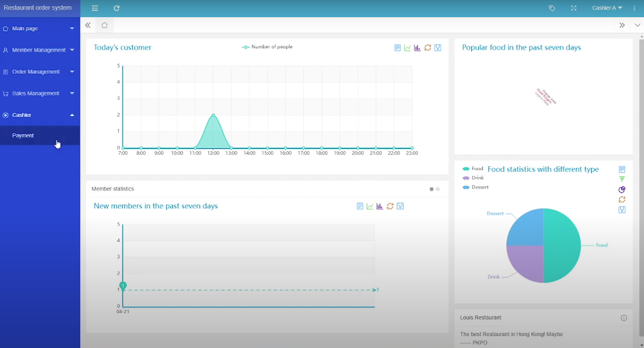The width and height of the screenshot is (644, 348).
Task: Switch New members chart to bar type
Action: pyautogui.click(x=380, y=206)
